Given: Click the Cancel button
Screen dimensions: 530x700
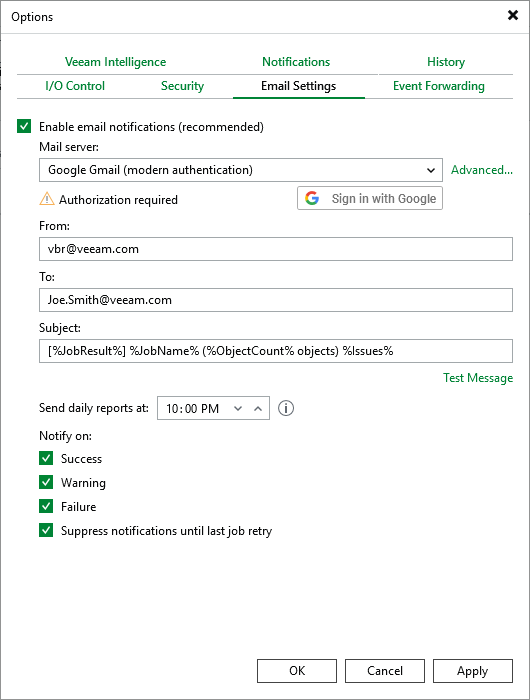Looking at the screenshot, I should (x=385, y=671).
